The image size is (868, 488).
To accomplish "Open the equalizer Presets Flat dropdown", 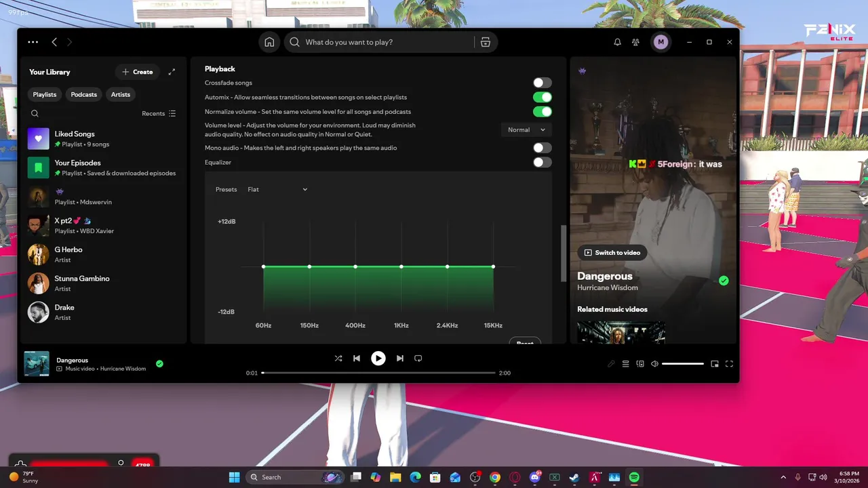I will [x=277, y=189].
